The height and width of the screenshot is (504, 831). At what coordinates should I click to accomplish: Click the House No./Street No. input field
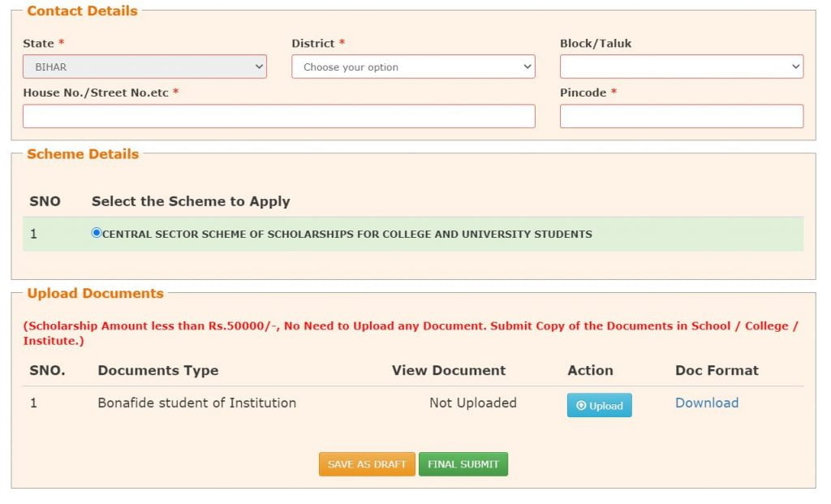(278, 115)
